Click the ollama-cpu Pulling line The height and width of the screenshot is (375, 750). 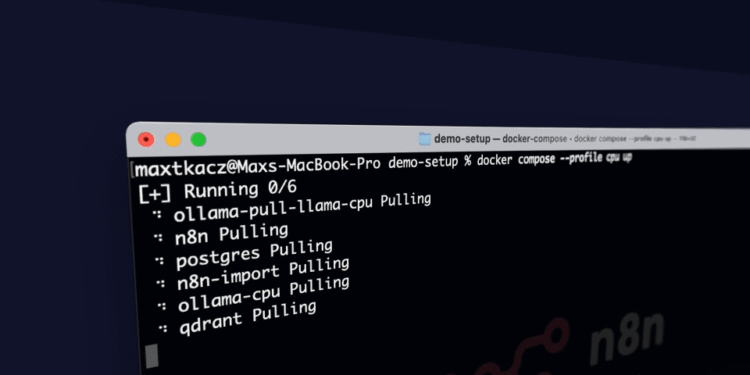264,294
